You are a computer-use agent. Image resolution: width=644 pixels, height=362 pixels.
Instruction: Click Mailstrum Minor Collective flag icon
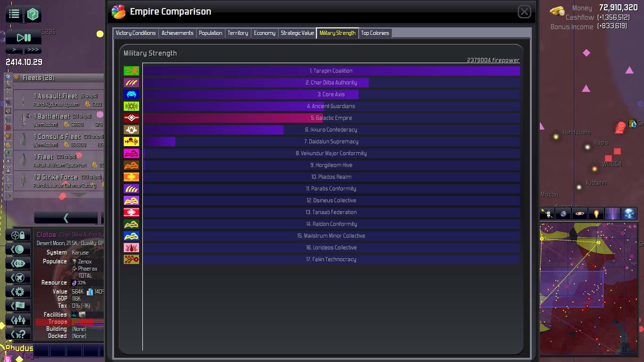pos(131,236)
